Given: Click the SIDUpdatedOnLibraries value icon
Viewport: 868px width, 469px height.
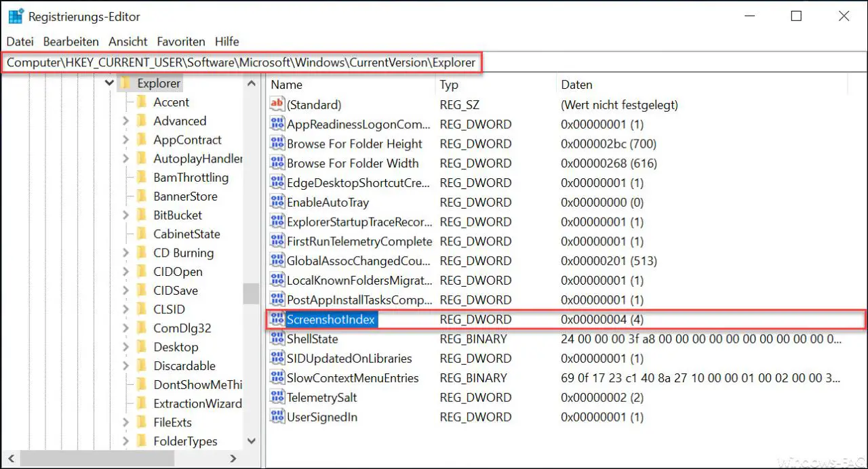Looking at the screenshot, I should 277,359.
